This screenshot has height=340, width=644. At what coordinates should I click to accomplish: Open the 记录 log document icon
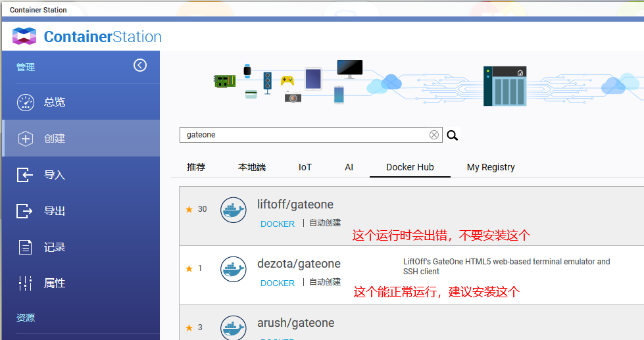pos(25,247)
